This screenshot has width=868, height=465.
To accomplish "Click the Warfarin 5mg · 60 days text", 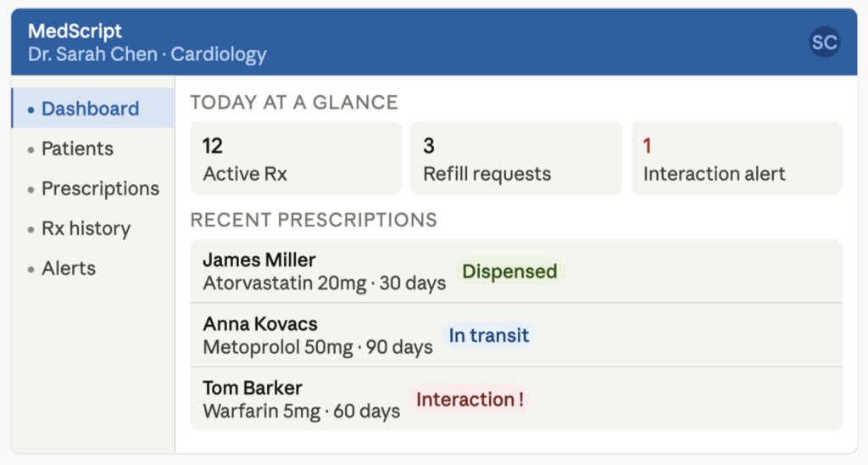I will [301, 412].
